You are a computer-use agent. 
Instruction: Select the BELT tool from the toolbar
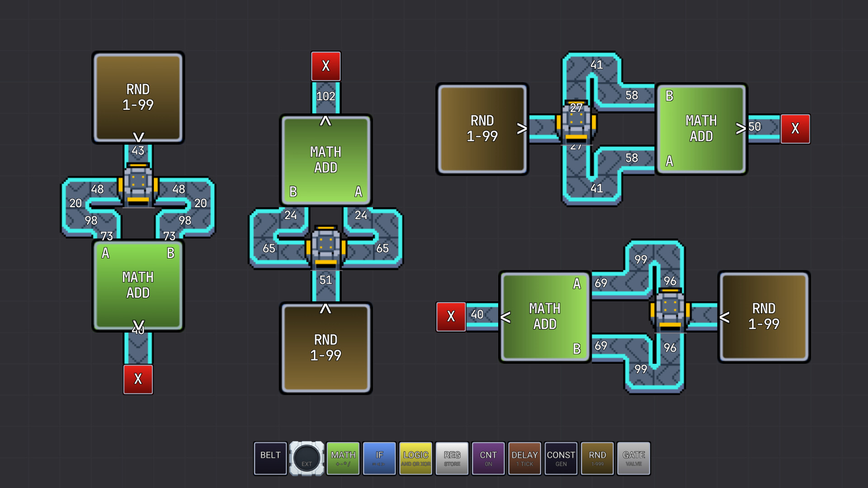coord(270,458)
